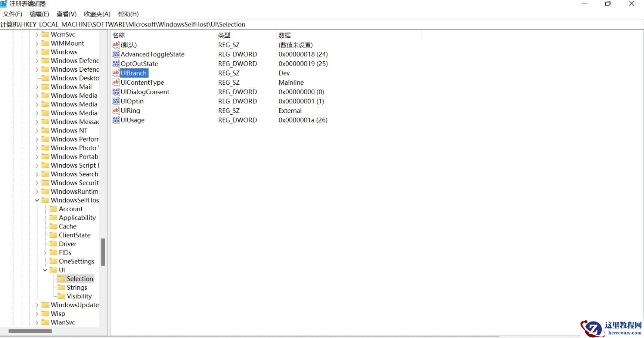Click the Registry Editor icon in the title bar
This screenshot has height=338, width=644.
pos(4,4)
